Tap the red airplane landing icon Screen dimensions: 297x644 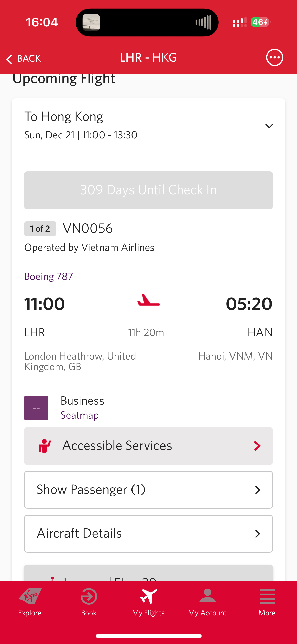point(148,300)
